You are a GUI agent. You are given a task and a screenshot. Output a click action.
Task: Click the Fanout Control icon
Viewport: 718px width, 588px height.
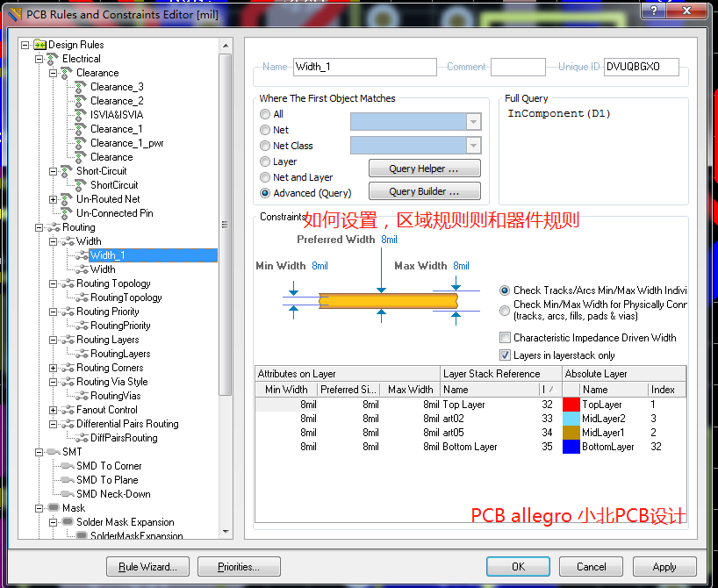68,410
